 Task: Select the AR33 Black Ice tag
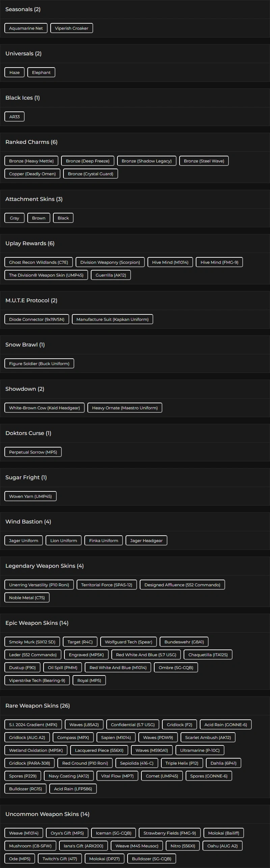[x=15, y=117]
